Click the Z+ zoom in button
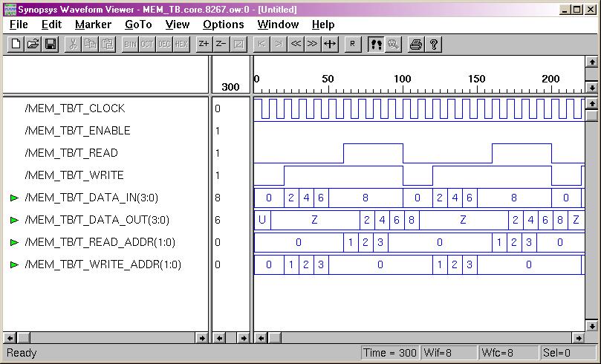This screenshot has height=364, width=601. pyautogui.click(x=204, y=44)
